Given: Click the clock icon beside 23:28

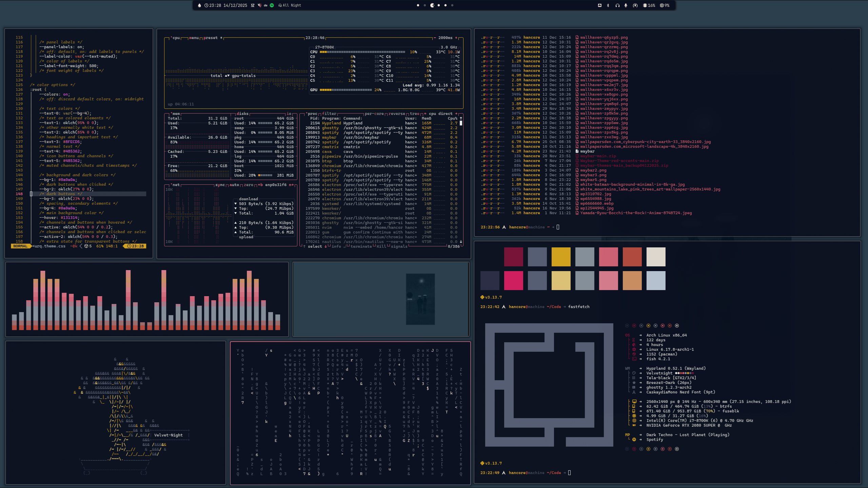Looking at the screenshot, I should pyautogui.click(x=206, y=5).
